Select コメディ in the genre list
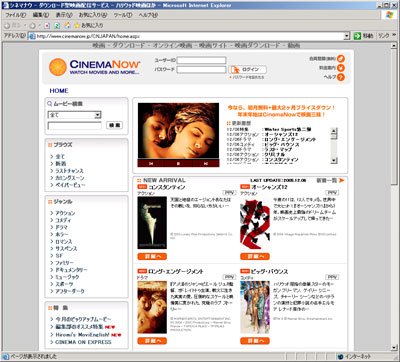This screenshot has height=362, width=400. point(63,220)
